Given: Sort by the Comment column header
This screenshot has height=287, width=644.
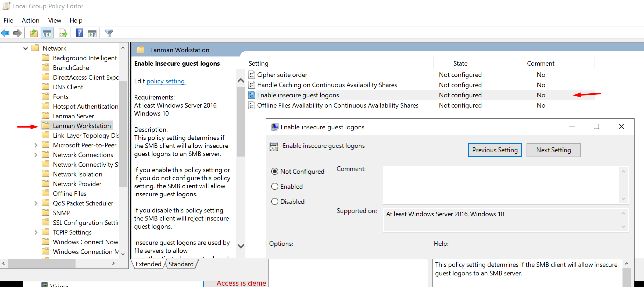Looking at the screenshot, I should click(541, 63).
